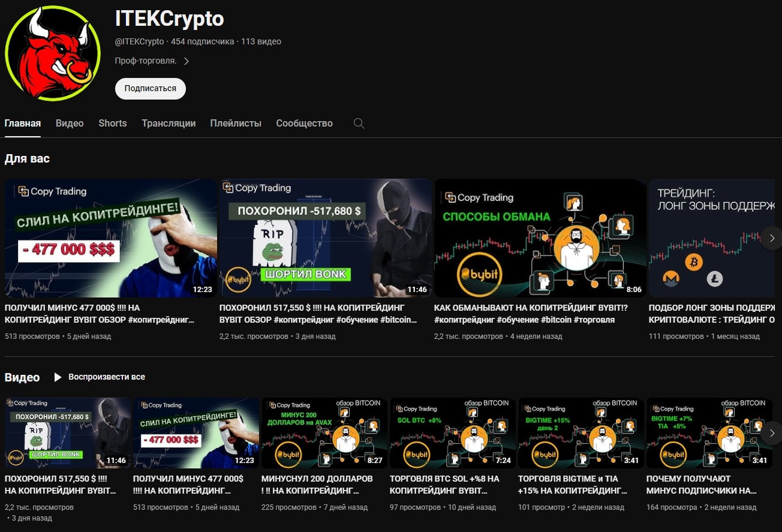The image size is (782, 532).
Task: Open the channel search magnifier icon
Action: pyautogui.click(x=359, y=124)
